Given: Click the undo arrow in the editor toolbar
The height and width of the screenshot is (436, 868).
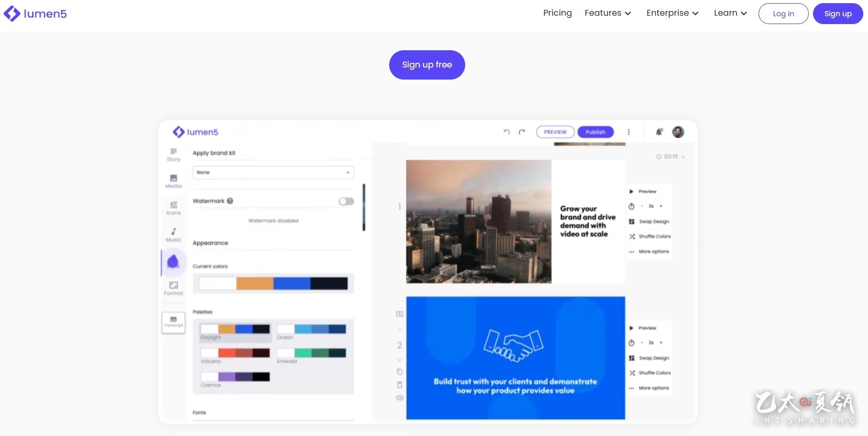Looking at the screenshot, I should click(507, 132).
